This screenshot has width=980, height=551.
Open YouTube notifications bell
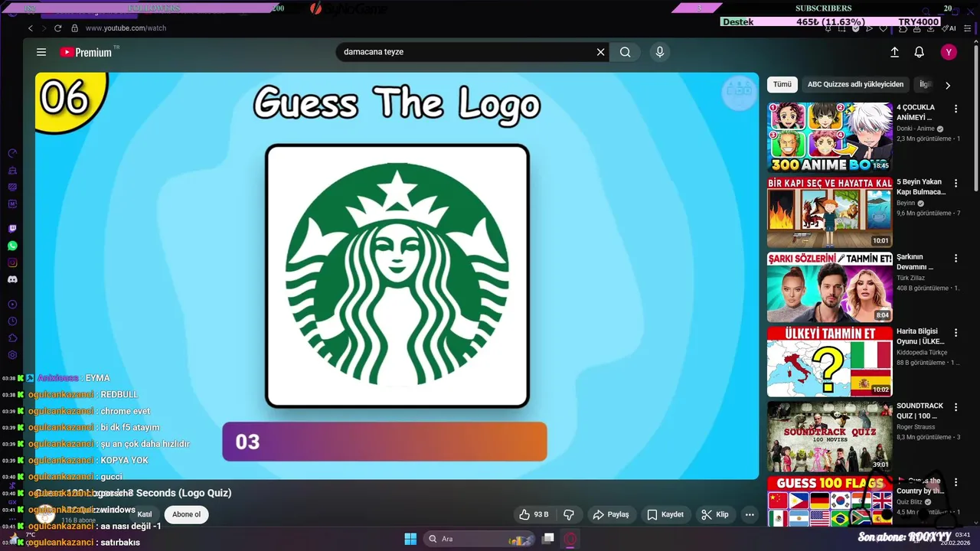(920, 52)
